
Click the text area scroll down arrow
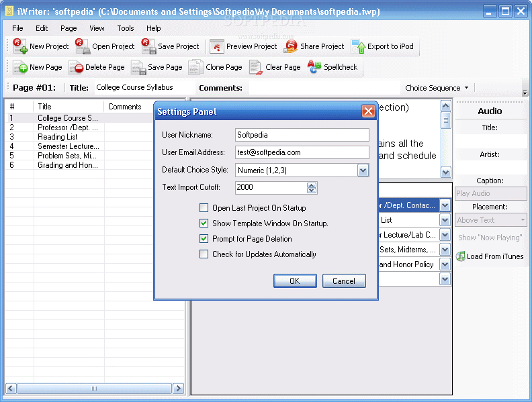[445, 172]
